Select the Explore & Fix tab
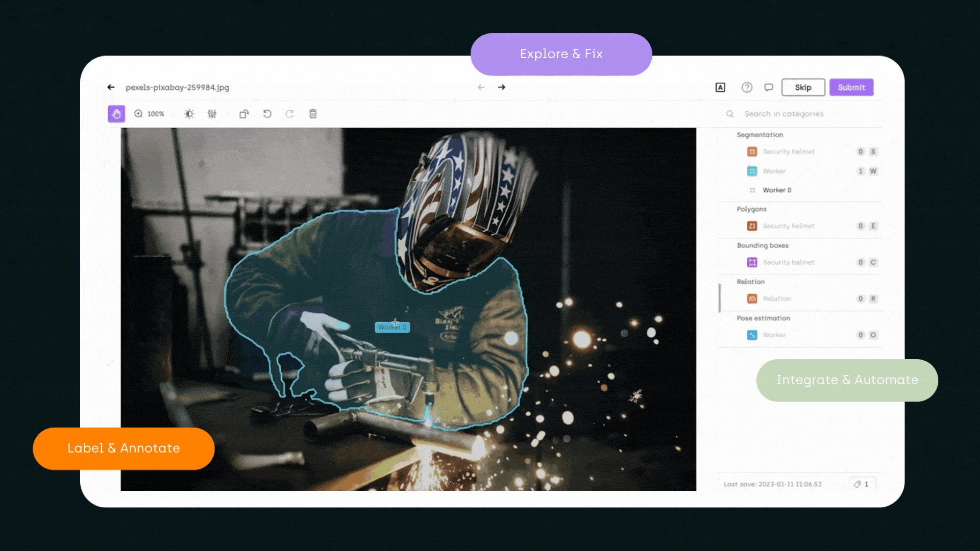This screenshot has height=551, width=980. [x=561, y=54]
